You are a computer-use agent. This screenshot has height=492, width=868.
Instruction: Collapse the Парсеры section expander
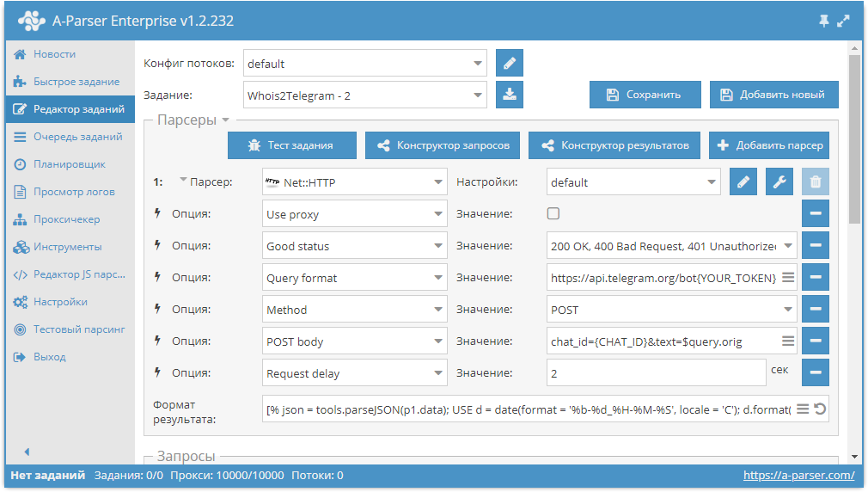click(x=225, y=120)
